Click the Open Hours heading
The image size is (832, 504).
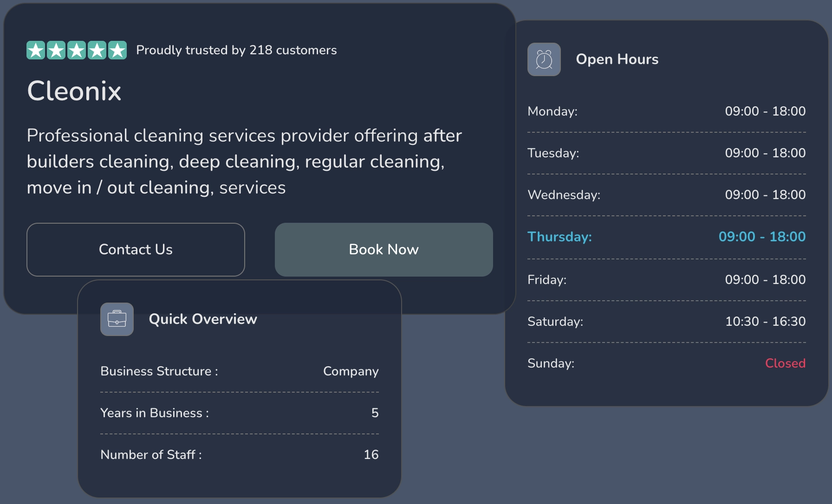pos(617,59)
